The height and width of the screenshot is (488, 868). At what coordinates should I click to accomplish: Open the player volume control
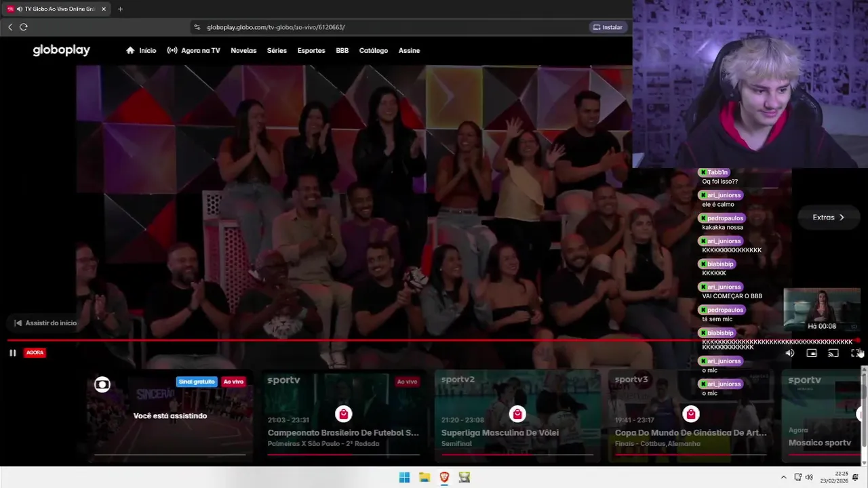point(789,353)
